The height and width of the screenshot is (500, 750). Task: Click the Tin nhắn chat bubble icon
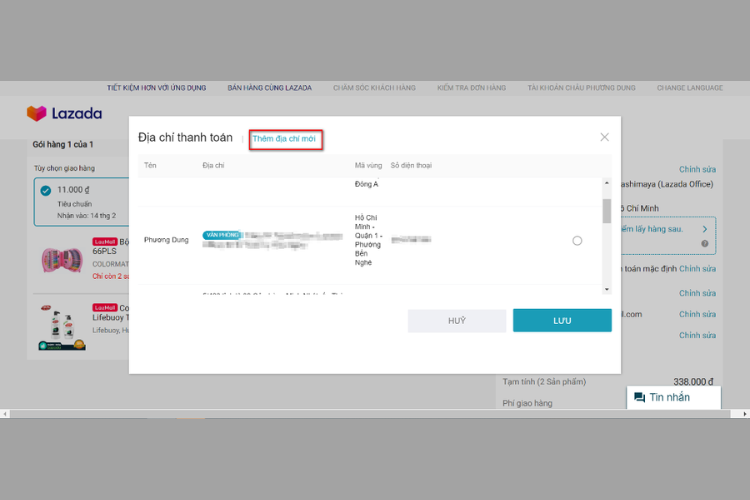pyautogui.click(x=640, y=397)
